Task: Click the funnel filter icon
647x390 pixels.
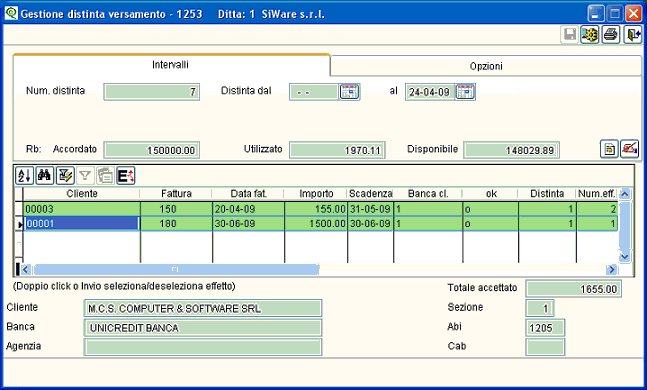Action: coord(85,176)
